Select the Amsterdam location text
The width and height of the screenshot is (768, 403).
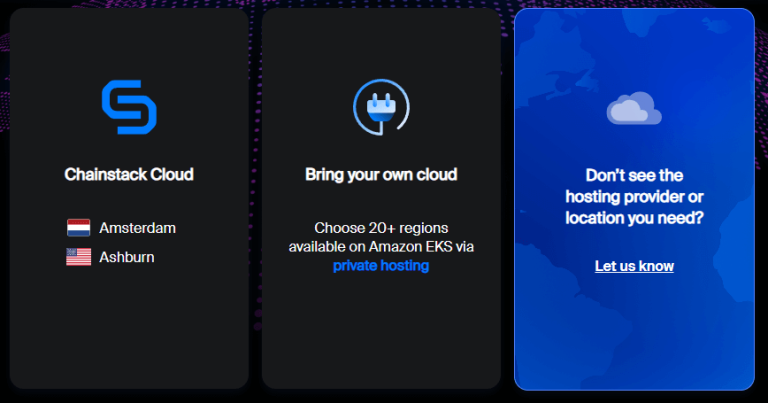[138, 228]
